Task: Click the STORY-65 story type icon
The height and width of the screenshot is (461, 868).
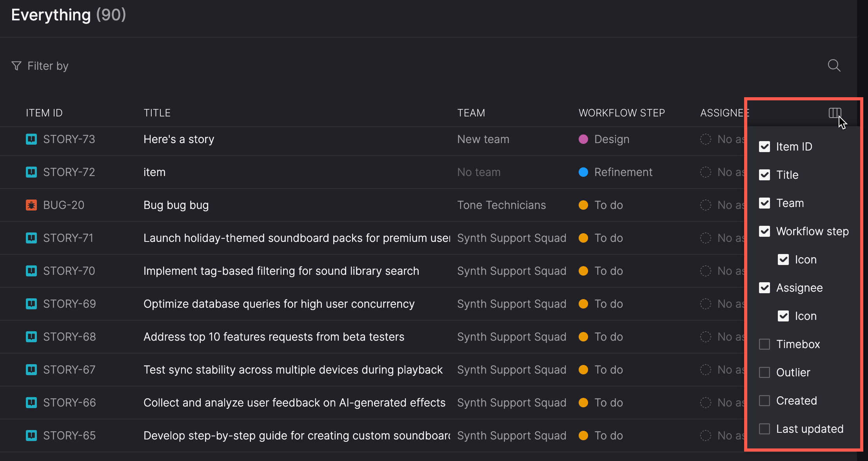Action: coord(31,436)
